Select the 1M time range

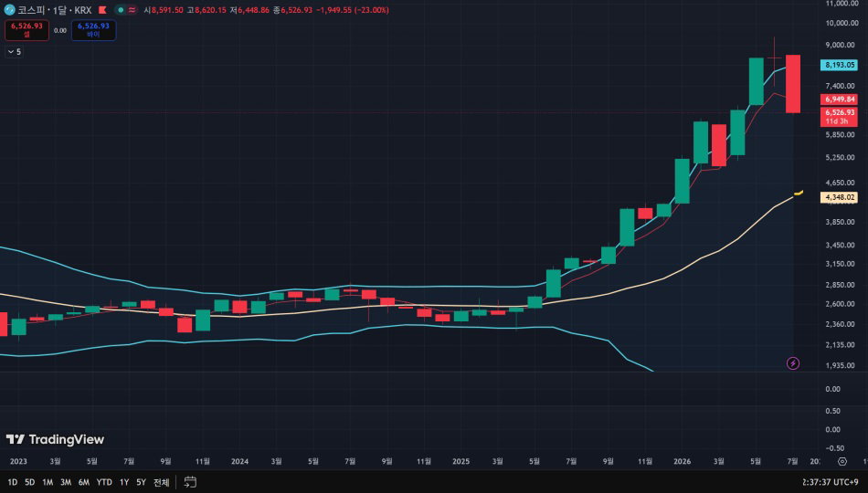(x=48, y=482)
